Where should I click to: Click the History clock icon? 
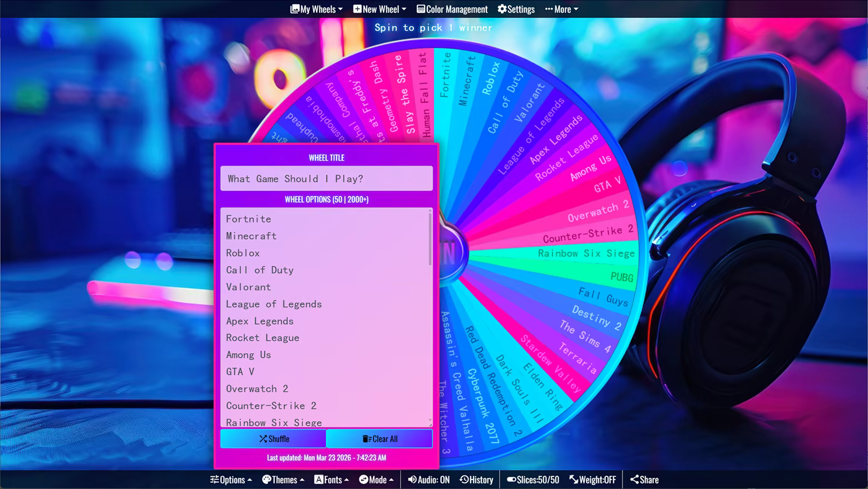tap(464, 480)
